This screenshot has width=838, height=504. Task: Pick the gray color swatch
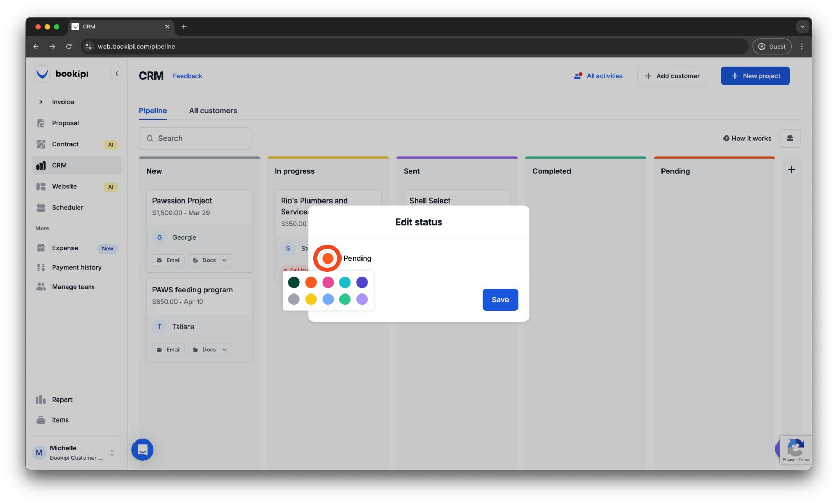pos(294,299)
